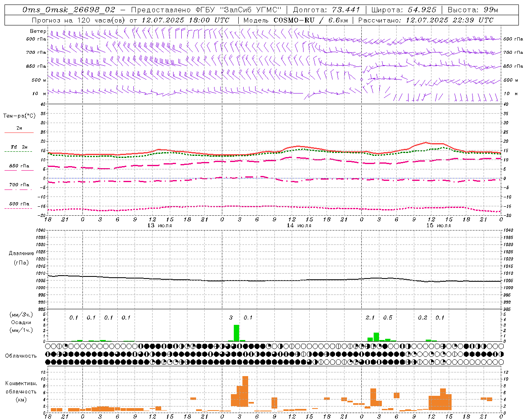Click the precipitation value 2.1
The width and height of the screenshot is (525, 420).
(x=370, y=317)
